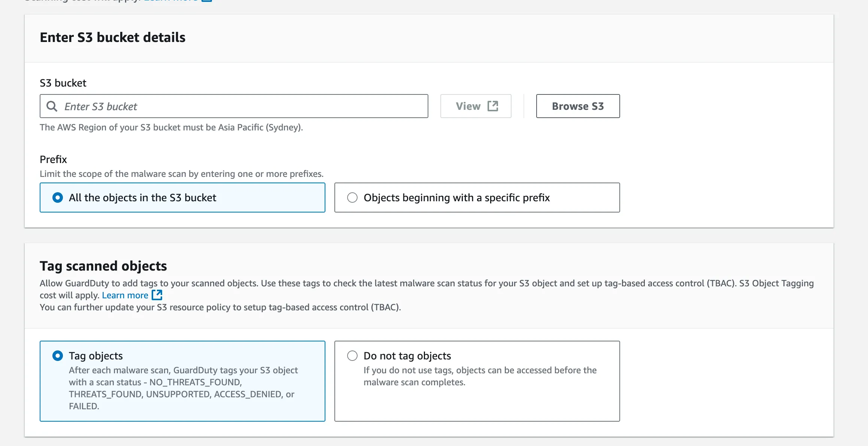Click the Do not tag objects description text
Viewport: 868px width, 446px height.
(x=479, y=376)
